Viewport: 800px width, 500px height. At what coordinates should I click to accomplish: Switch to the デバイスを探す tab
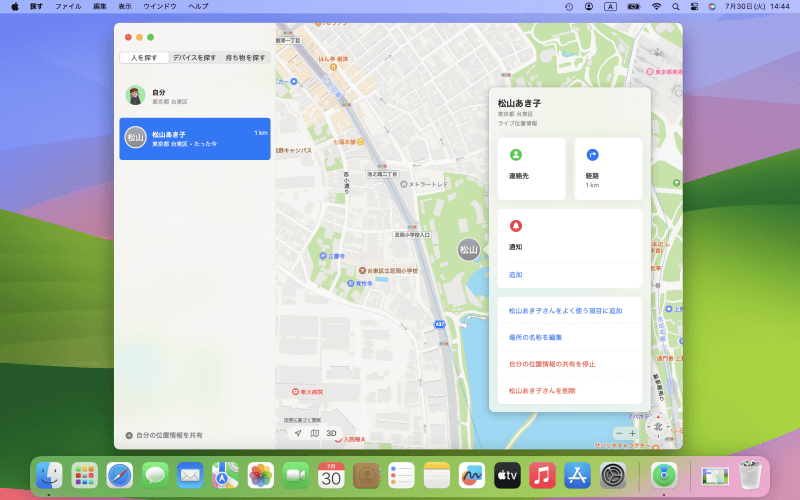pos(194,58)
